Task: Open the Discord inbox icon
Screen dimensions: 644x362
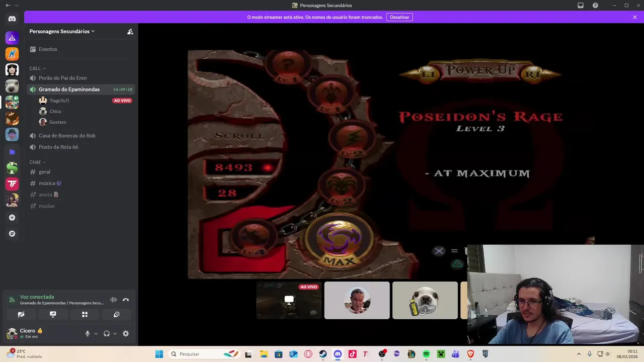Action: pos(581,6)
